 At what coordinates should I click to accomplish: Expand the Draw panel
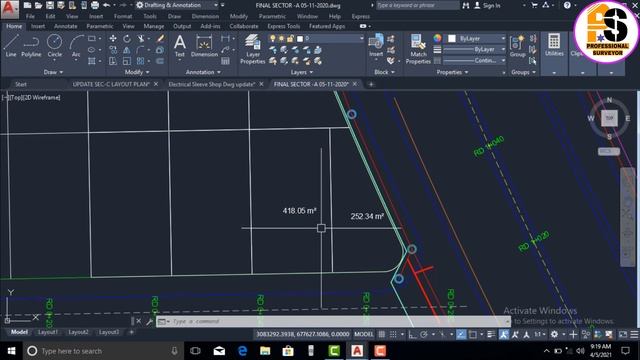click(x=53, y=72)
